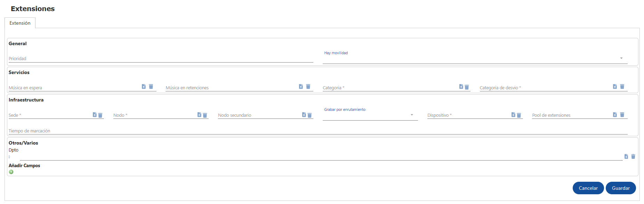Clear Música en espera with trash icon
Screen dimensions: 644x204
pyautogui.click(x=151, y=87)
